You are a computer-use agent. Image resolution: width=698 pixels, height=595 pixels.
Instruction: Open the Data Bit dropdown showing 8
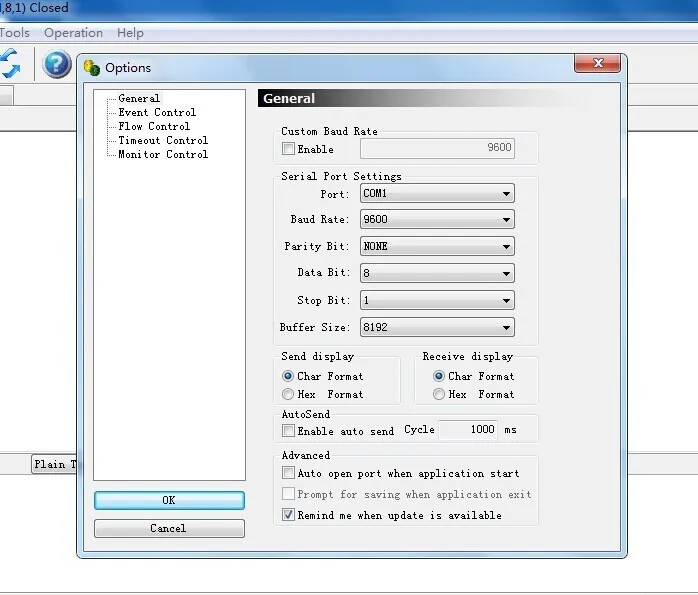tap(437, 273)
